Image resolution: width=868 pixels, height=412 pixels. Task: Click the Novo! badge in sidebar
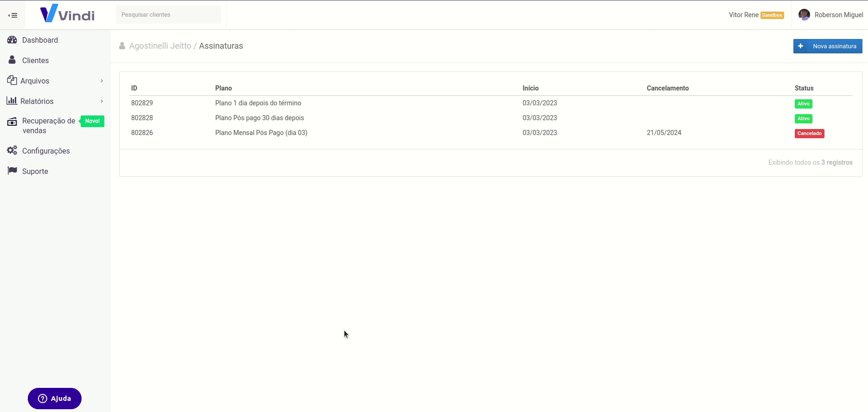point(92,121)
